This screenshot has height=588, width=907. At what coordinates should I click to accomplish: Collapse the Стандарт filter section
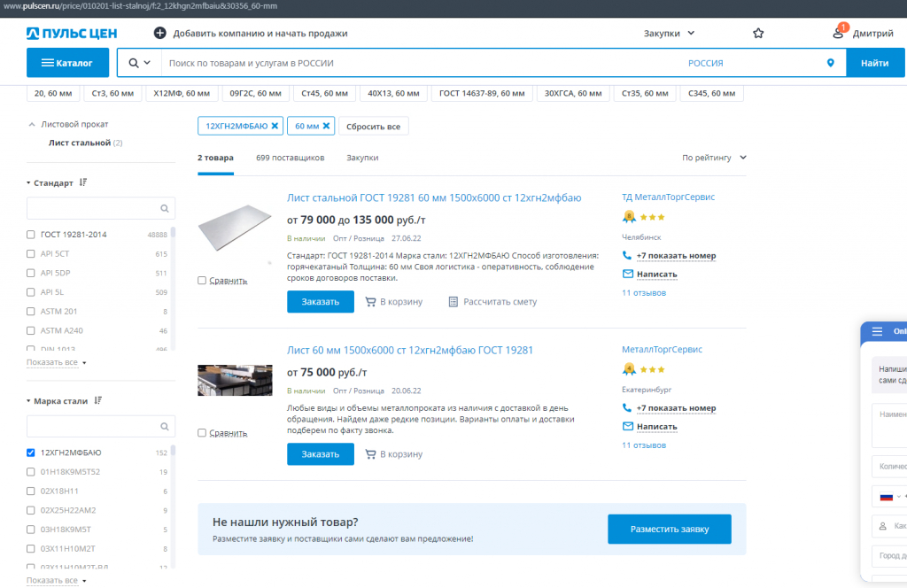[28, 182]
